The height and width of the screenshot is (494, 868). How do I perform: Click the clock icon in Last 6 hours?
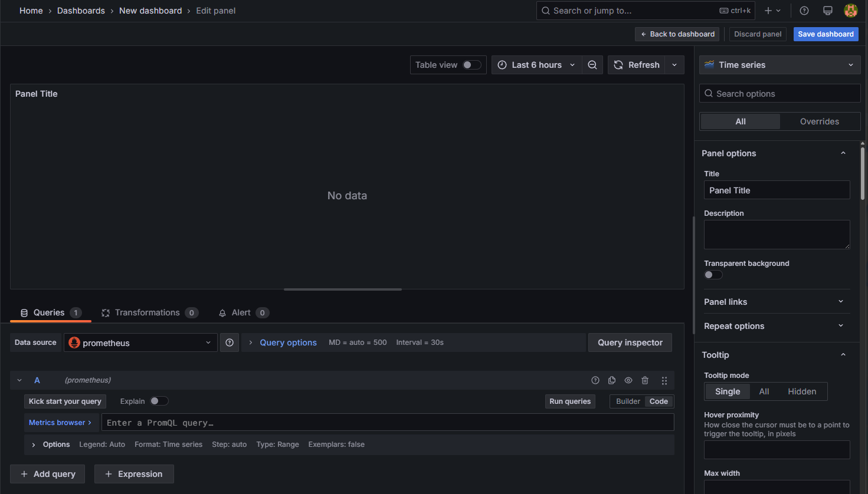[x=502, y=65]
